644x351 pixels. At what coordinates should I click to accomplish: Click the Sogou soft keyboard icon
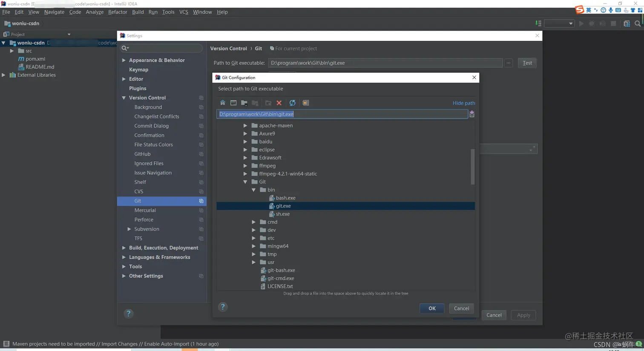[618, 10]
